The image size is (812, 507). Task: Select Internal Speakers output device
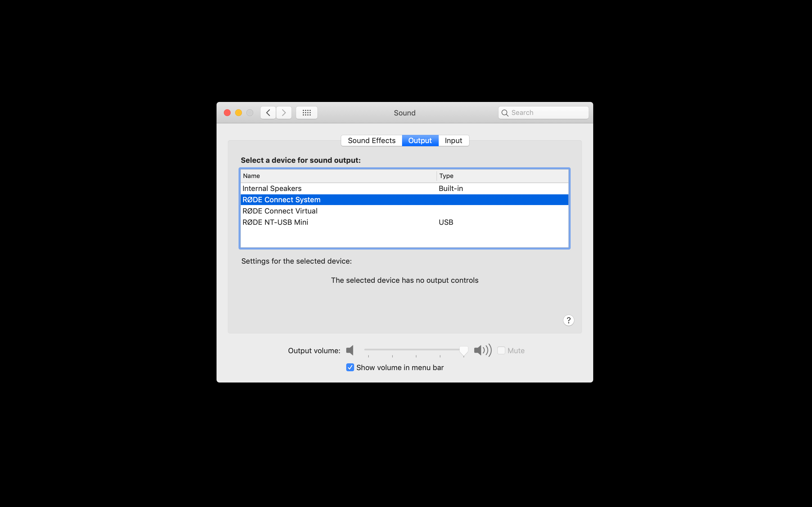pos(272,188)
